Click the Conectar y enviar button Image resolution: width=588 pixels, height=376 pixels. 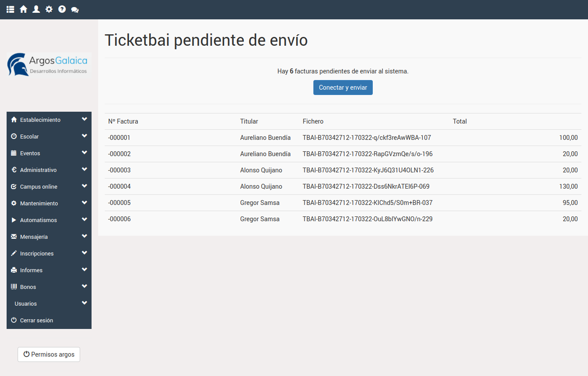pyautogui.click(x=343, y=88)
